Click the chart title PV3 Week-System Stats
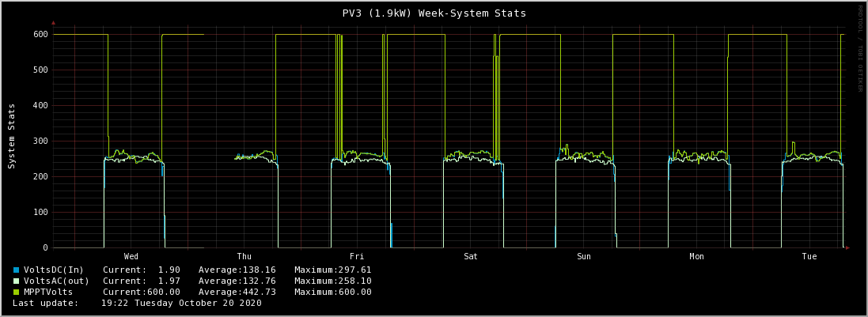Screen dimensions: 868x317 pyautogui.click(x=434, y=13)
